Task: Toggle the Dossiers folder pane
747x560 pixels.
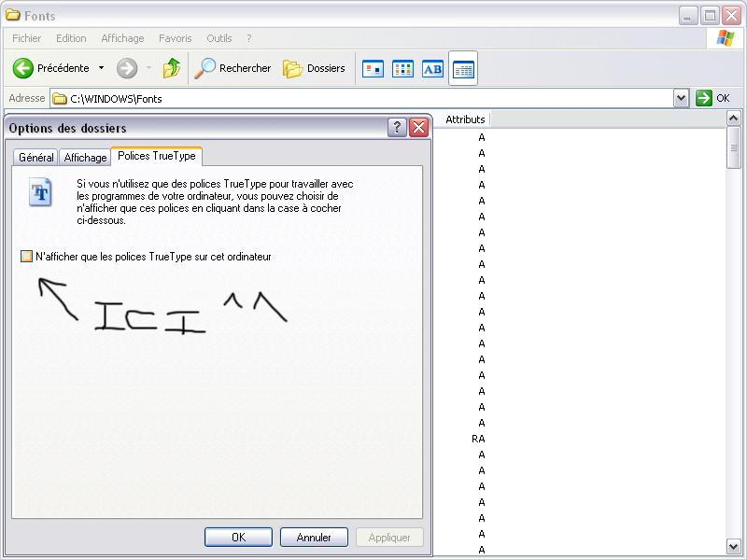Action: [314, 68]
